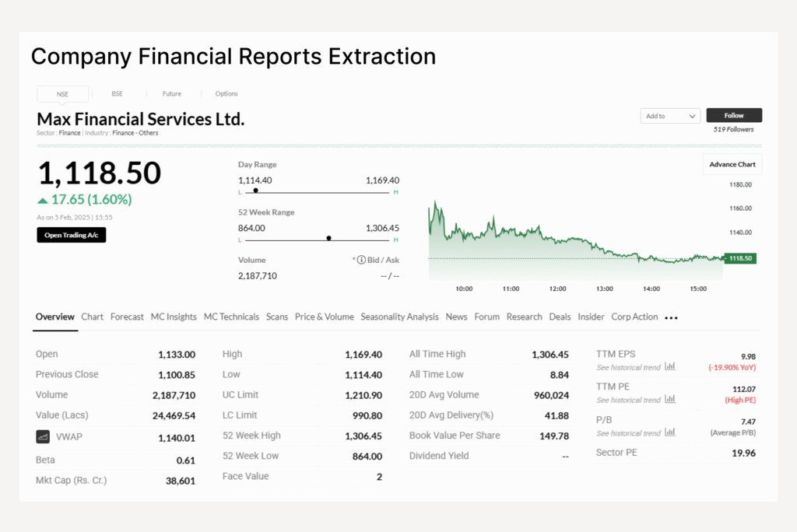Click the VWAP chart icon

click(x=43, y=437)
